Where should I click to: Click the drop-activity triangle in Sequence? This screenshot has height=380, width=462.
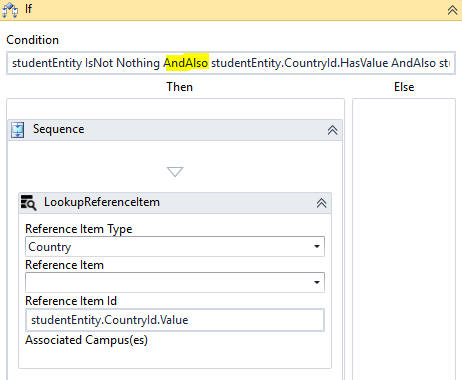tap(175, 172)
